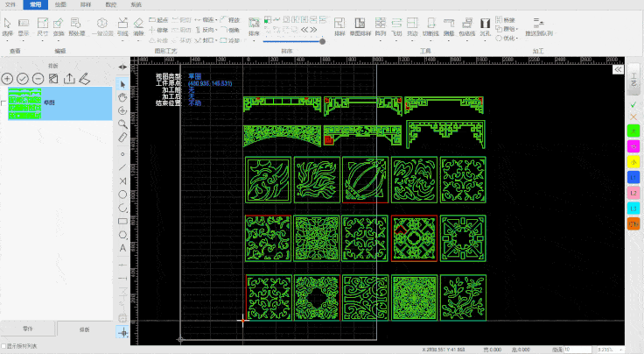Select the zoom magnifier tool
This screenshot has height=354, width=644.
[122, 124]
